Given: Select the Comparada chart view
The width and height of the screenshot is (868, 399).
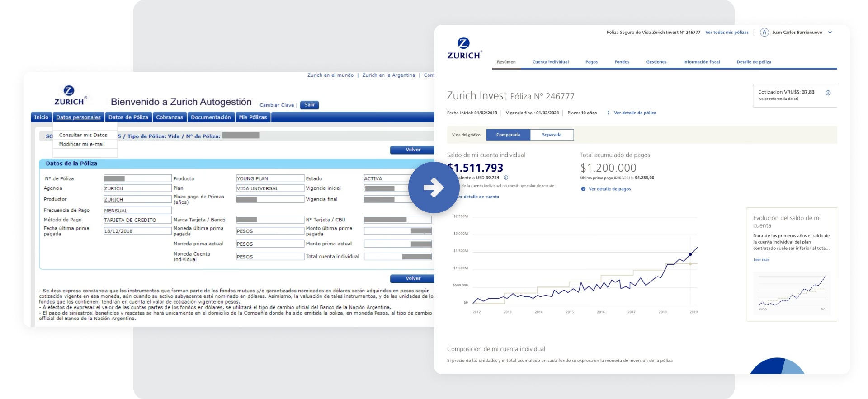Looking at the screenshot, I should click(508, 135).
